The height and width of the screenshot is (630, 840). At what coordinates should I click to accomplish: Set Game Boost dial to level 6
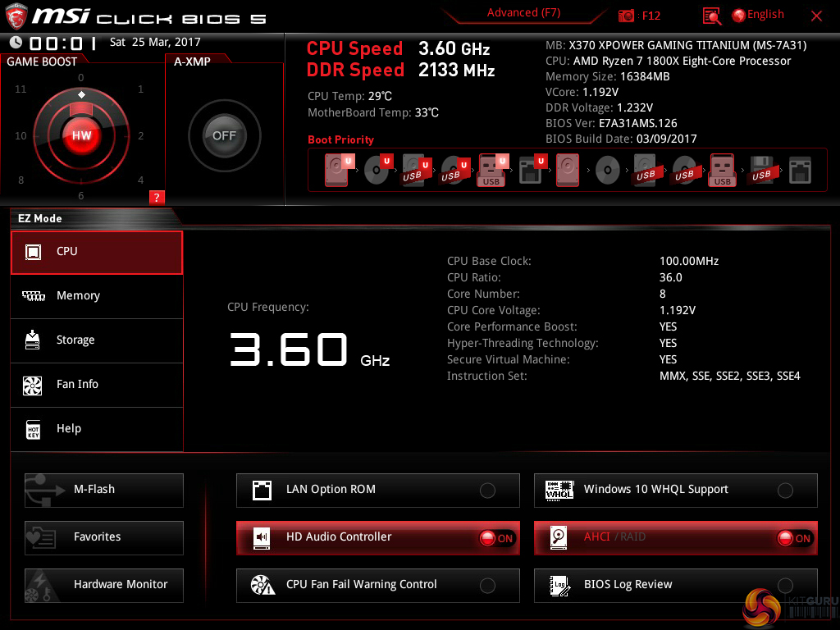point(81,196)
